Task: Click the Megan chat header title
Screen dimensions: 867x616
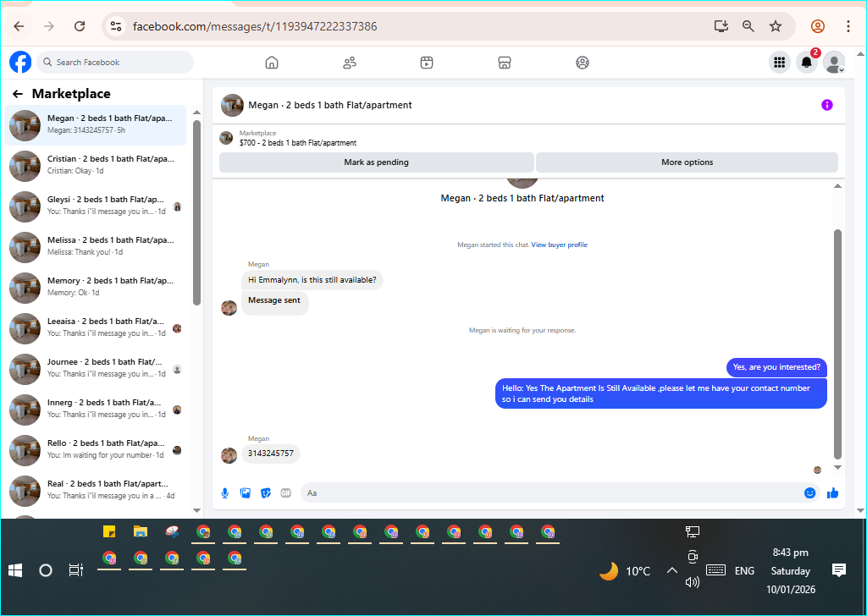Action: click(x=330, y=105)
